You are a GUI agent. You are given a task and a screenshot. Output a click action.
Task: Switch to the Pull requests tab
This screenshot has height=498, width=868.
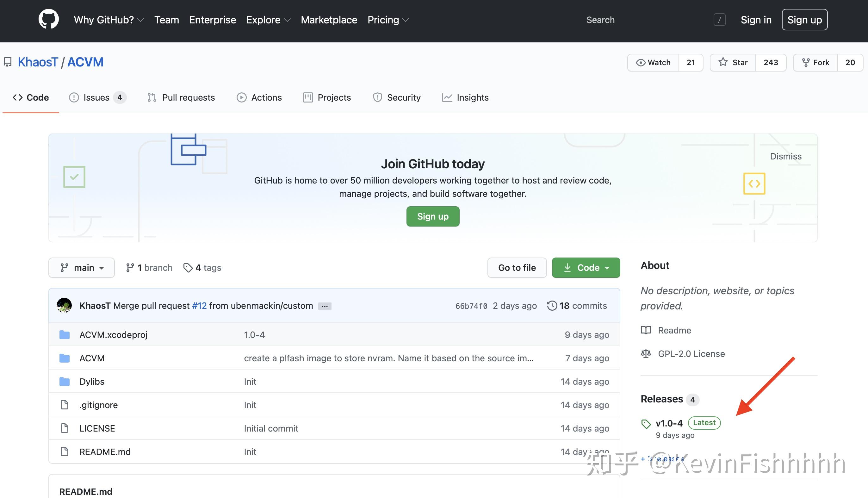point(181,97)
